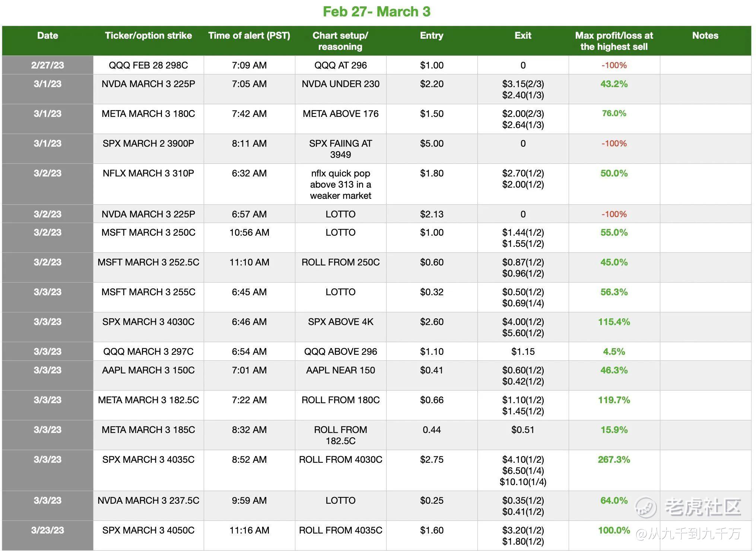
Task: Click the '267.3%' profit value
Action: pos(614,460)
